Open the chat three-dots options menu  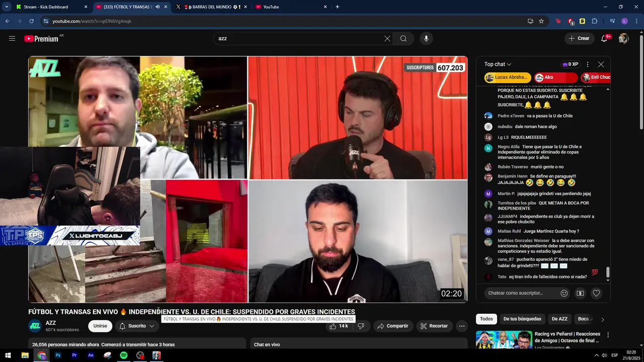pos(587,64)
